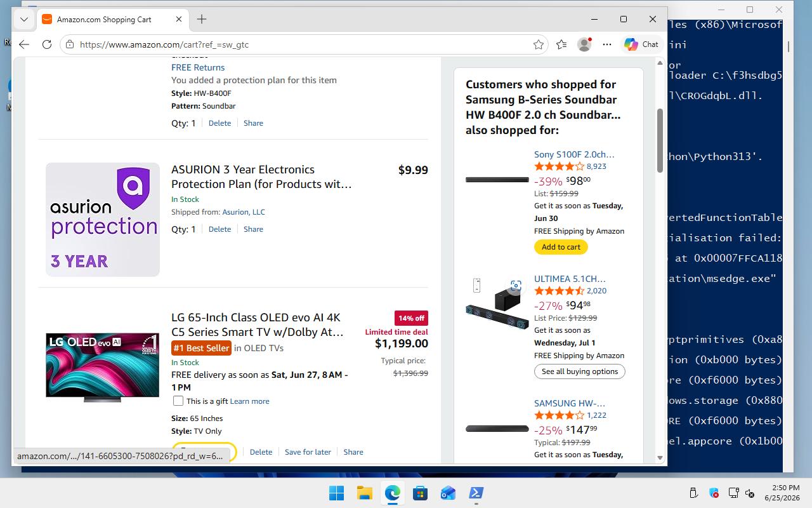Click the crossed-out speaker tray icon
Screen dimensions: 812x508
pyautogui.click(x=749, y=493)
